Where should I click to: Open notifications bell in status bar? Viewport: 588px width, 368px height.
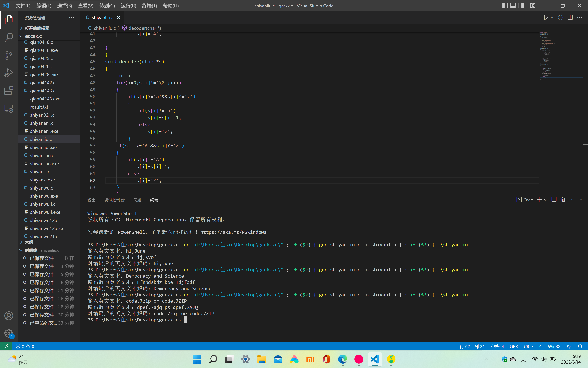tap(580, 346)
